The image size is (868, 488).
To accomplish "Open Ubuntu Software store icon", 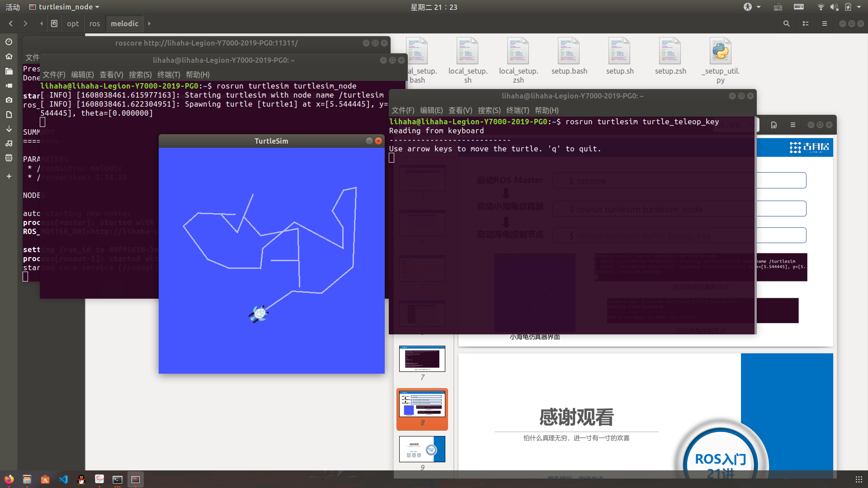I will [45, 479].
